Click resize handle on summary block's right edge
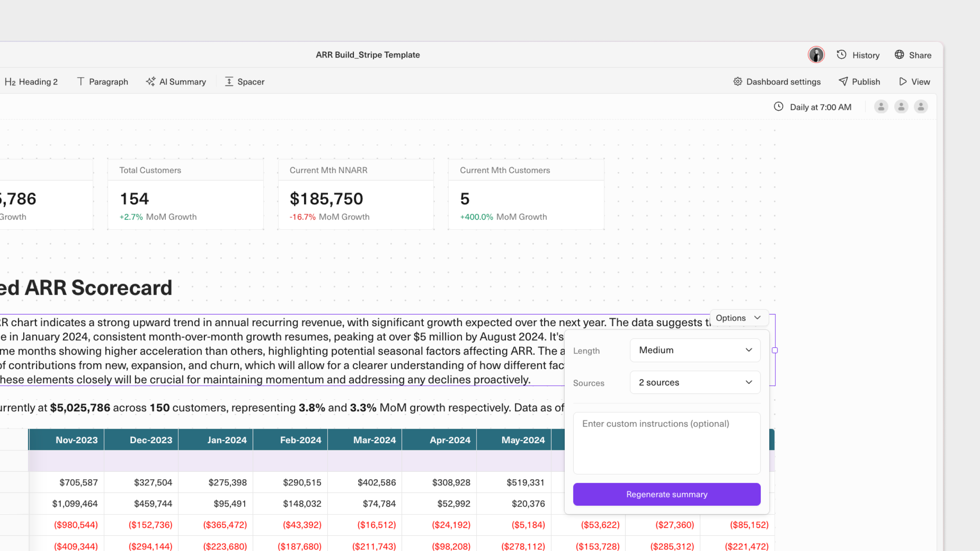This screenshot has width=980, height=551. pos(775,350)
